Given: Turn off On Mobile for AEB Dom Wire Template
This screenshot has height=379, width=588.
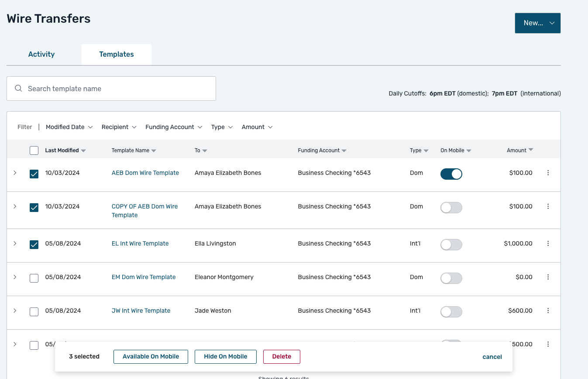Looking at the screenshot, I should [451, 174].
